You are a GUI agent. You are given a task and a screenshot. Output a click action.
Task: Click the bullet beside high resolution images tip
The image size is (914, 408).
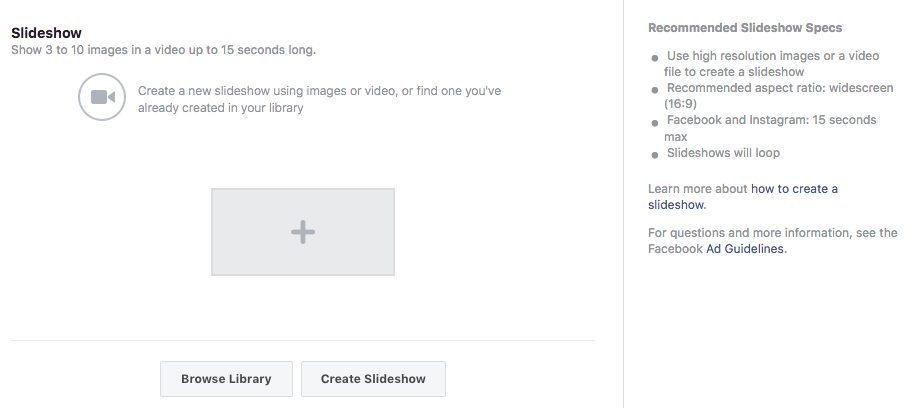point(655,60)
